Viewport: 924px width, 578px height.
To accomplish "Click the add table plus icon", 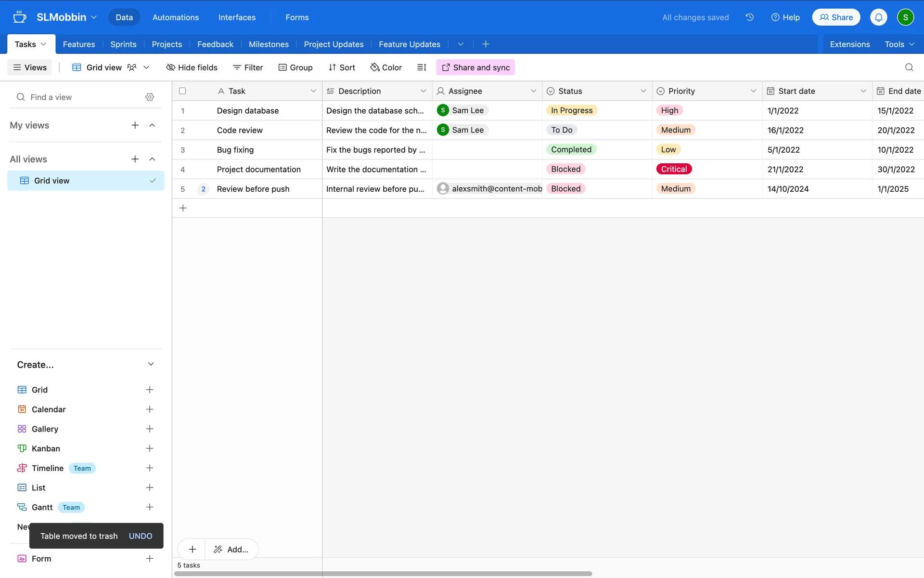I will 486,44.
